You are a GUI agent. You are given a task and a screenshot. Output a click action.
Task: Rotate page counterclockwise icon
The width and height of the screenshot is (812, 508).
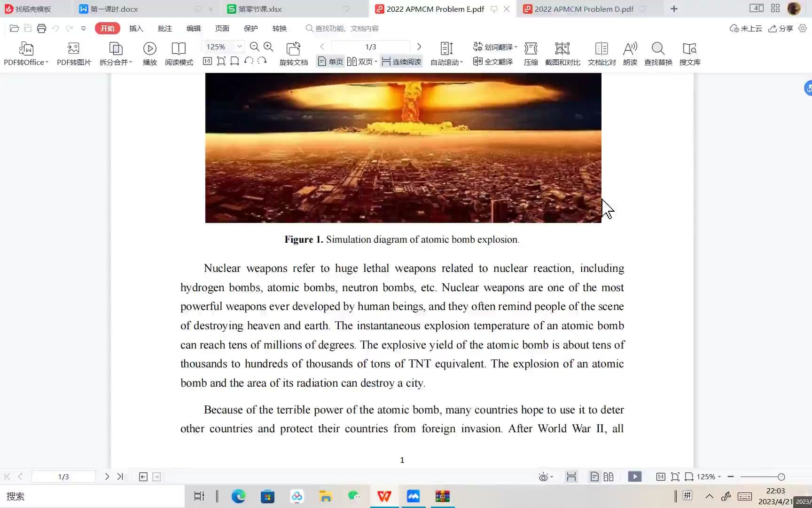click(x=249, y=61)
